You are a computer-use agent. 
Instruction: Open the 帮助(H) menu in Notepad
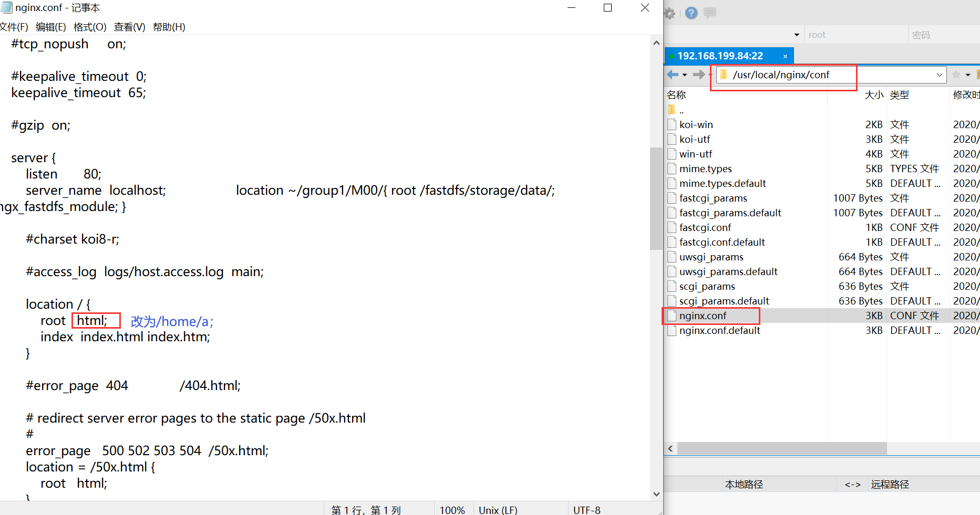coord(169,27)
